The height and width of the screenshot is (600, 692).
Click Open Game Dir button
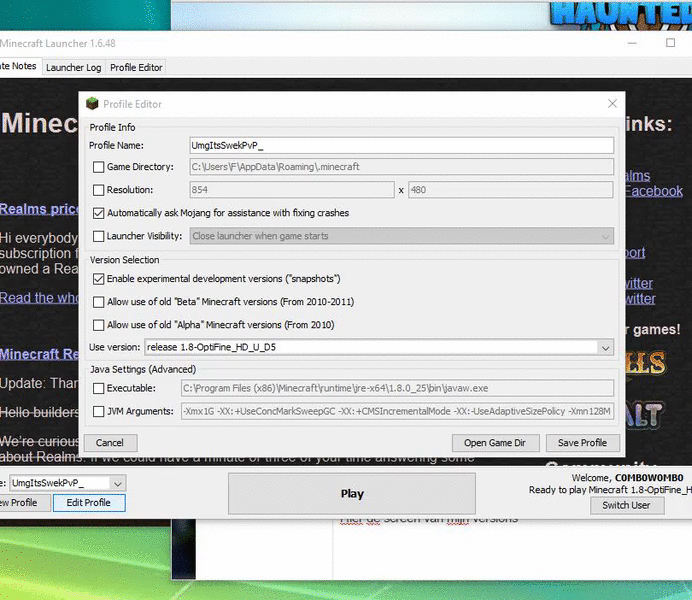pyautogui.click(x=495, y=442)
